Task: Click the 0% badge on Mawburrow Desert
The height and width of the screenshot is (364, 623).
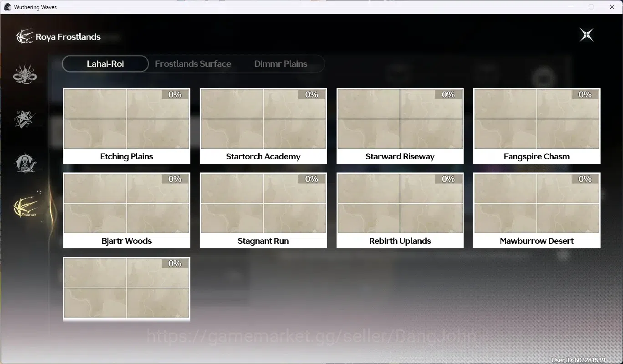Action: click(x=585, y=179)
